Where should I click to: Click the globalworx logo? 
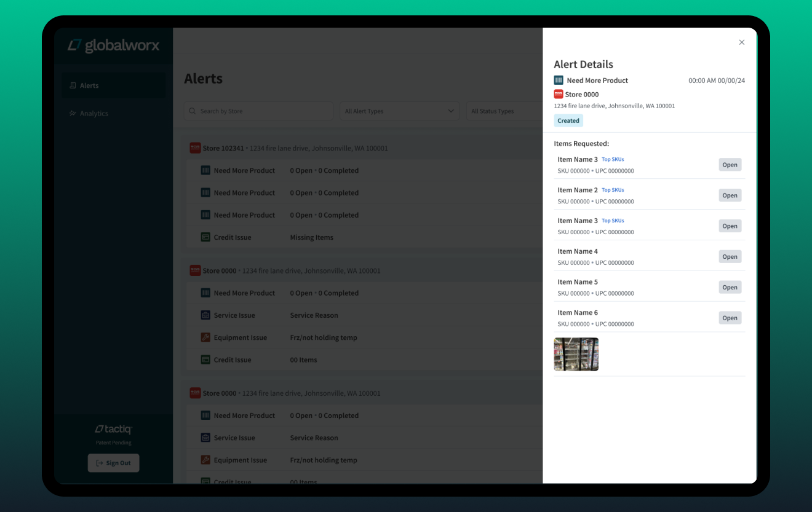tap(113, 45)
